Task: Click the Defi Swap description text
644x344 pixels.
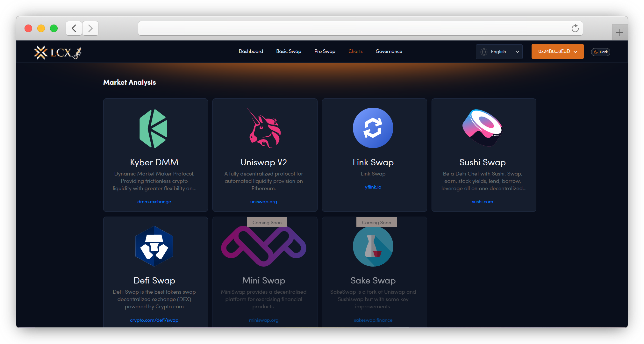Action: pos(154,299)
